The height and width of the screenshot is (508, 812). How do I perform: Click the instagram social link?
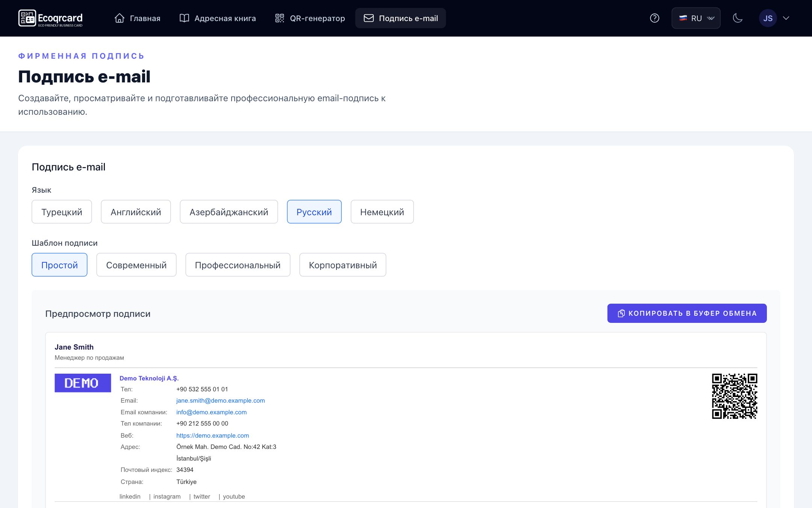167,496
